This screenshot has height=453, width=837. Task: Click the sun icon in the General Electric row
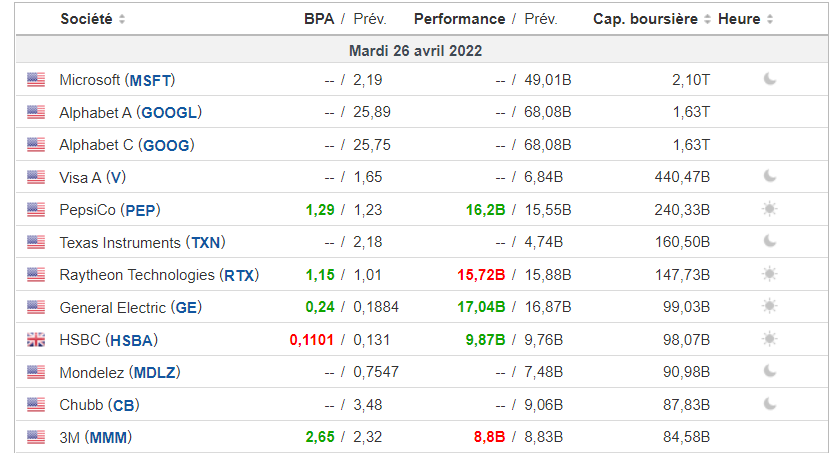click(770, 306)
